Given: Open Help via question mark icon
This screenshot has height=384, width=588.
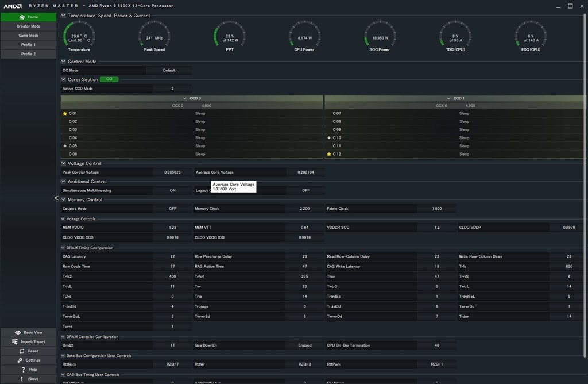Looking at the screenshot, I should coord(23,369).
